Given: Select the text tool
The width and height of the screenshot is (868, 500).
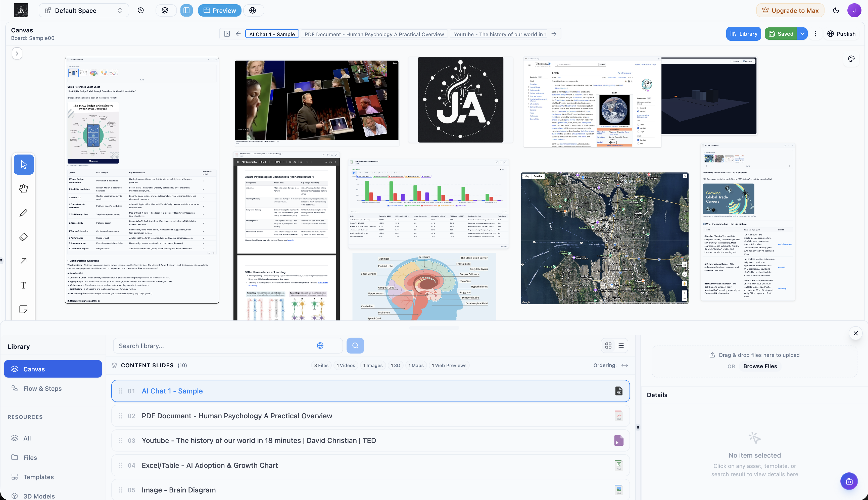Looking at the screenshot, I should point(23,285).
